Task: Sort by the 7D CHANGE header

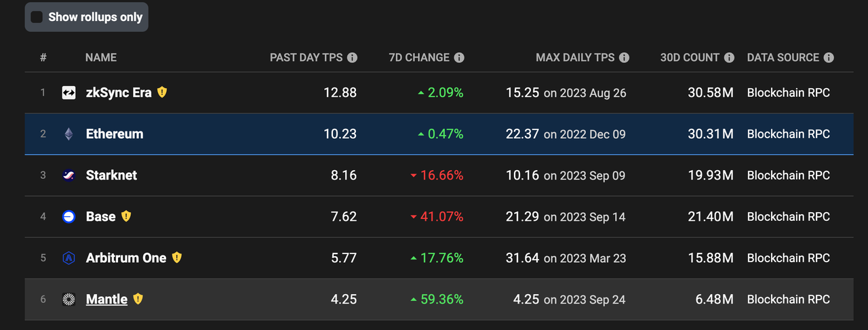Action: pyautogui.click(x=419, y=58)
